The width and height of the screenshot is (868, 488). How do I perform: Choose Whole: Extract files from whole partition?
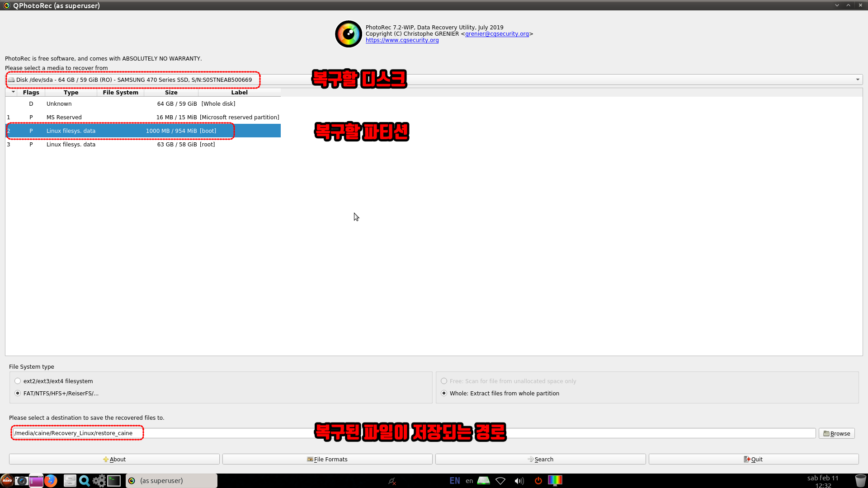444,393
